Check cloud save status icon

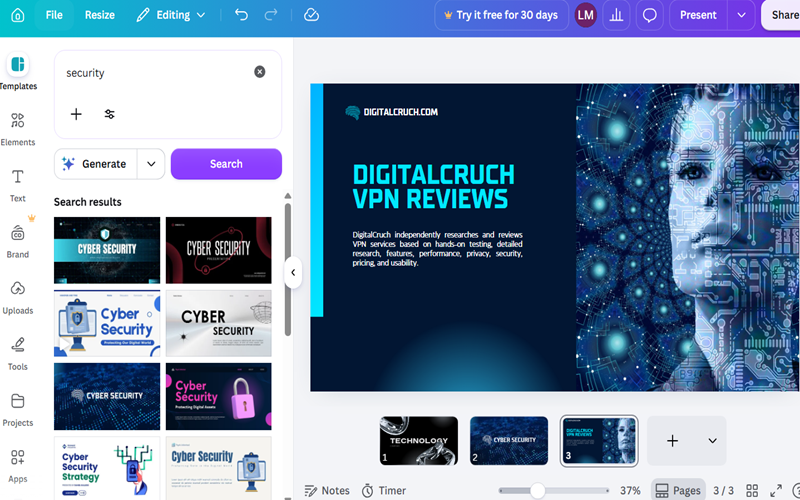311,15
